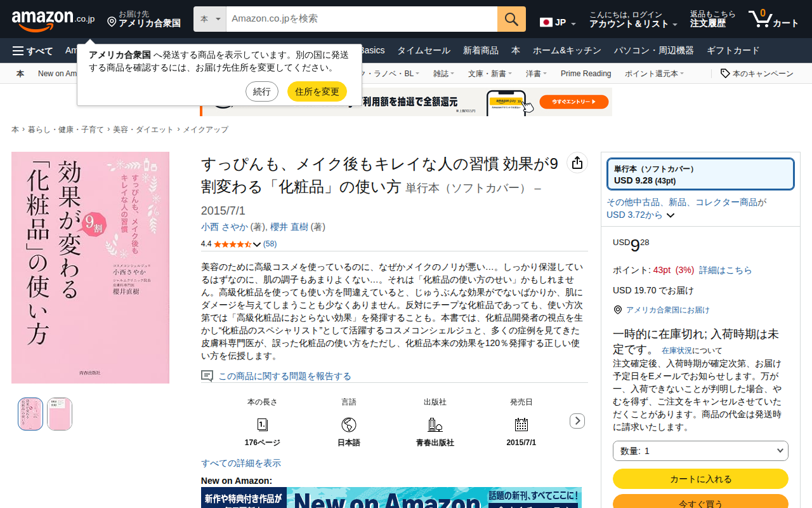The image size is (812, 508).
Task: Open ホーム&キッチン in navigation bar
Action: (x=567, y=51)
